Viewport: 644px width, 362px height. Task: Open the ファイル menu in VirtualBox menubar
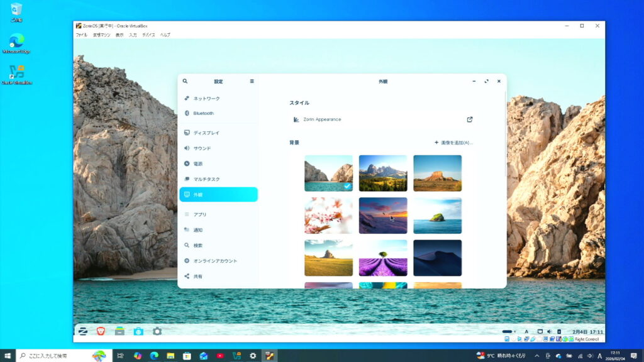[x=82, y=35]
